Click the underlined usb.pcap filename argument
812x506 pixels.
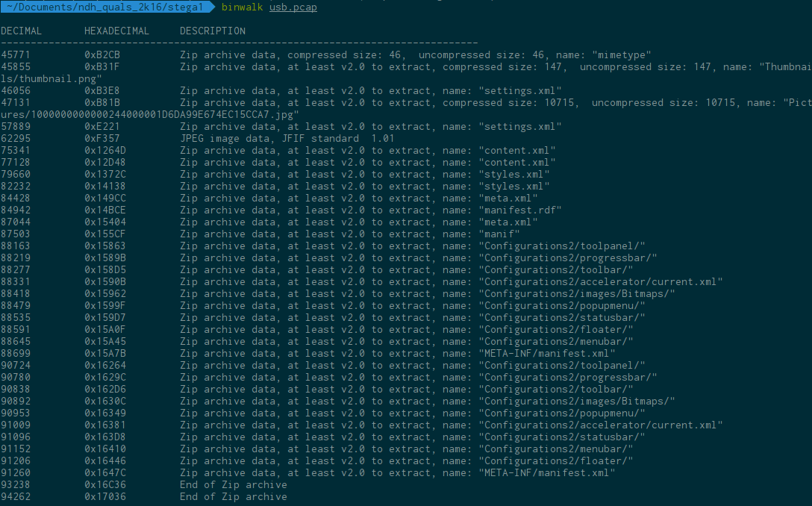(293, 7)
